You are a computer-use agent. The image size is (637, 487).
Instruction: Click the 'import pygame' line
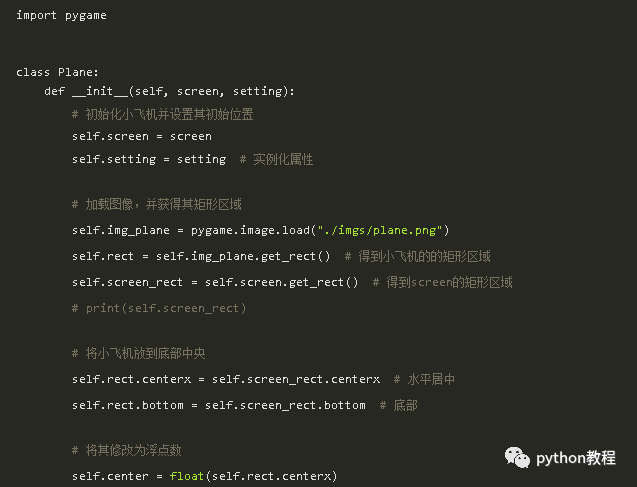click(61, 15)
